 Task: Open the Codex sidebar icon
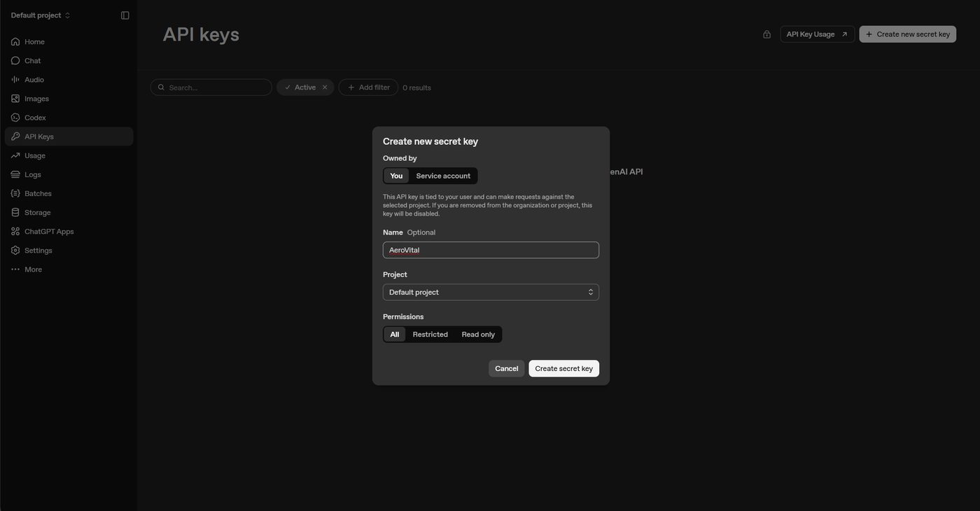pos(15,118)
